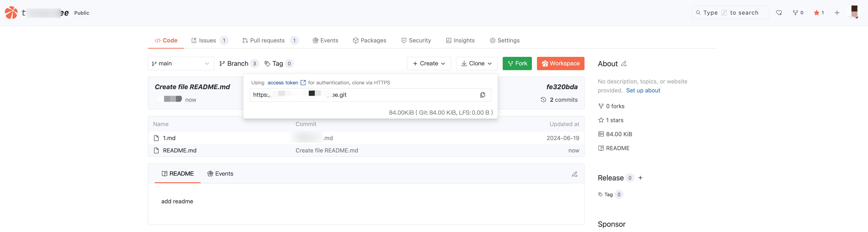Image resolution: width=868 pixels, height=232 pixels.
Task: Switch to the README Events tab
Action: [220, 174]
